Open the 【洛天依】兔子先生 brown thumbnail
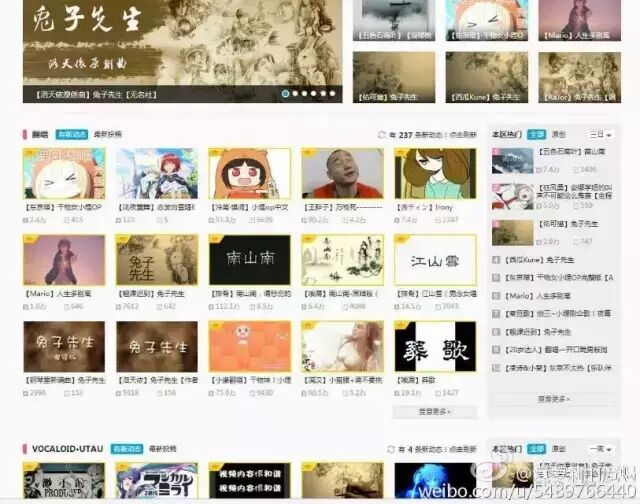The image size is (640, 504). click(157, 346)
